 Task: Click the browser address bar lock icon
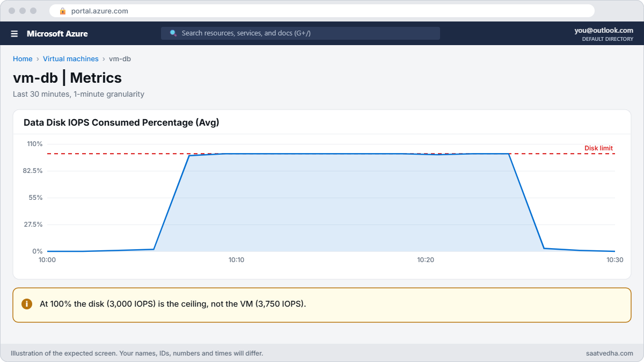click(63, 11)
